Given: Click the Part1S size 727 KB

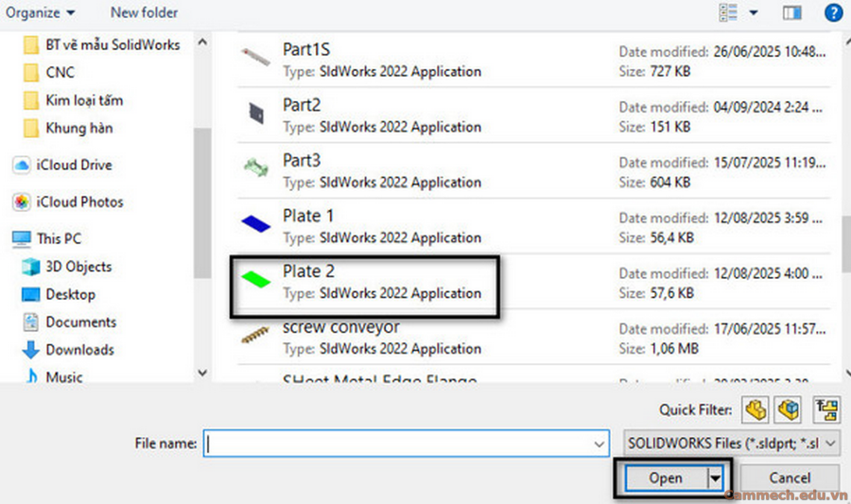Looking at the screenshot, I should click(670, 72).
